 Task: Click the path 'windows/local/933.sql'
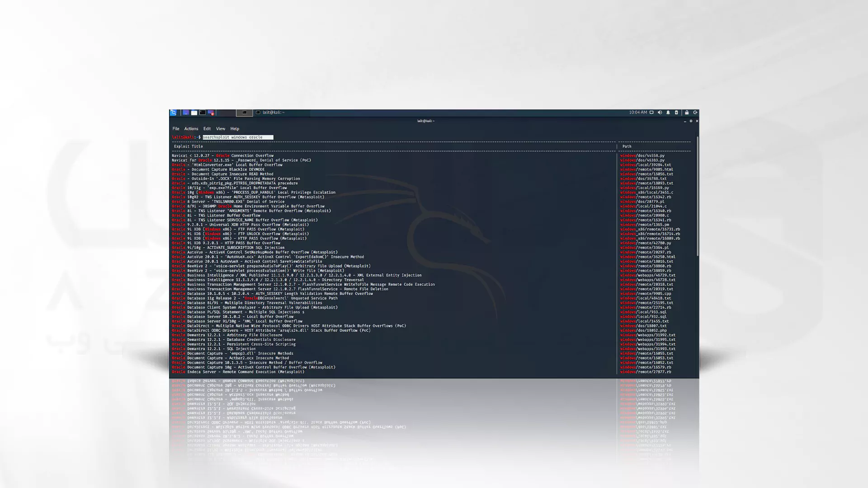643,312
